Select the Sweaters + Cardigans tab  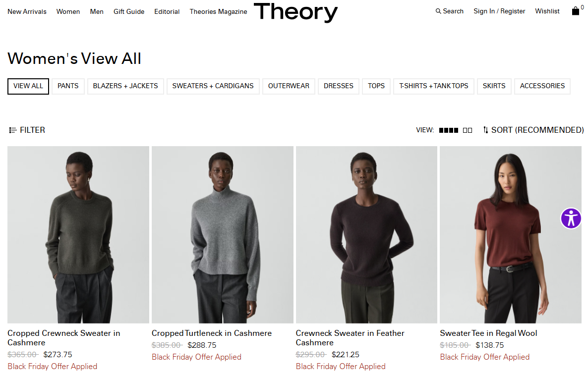[x=213, y=86]
